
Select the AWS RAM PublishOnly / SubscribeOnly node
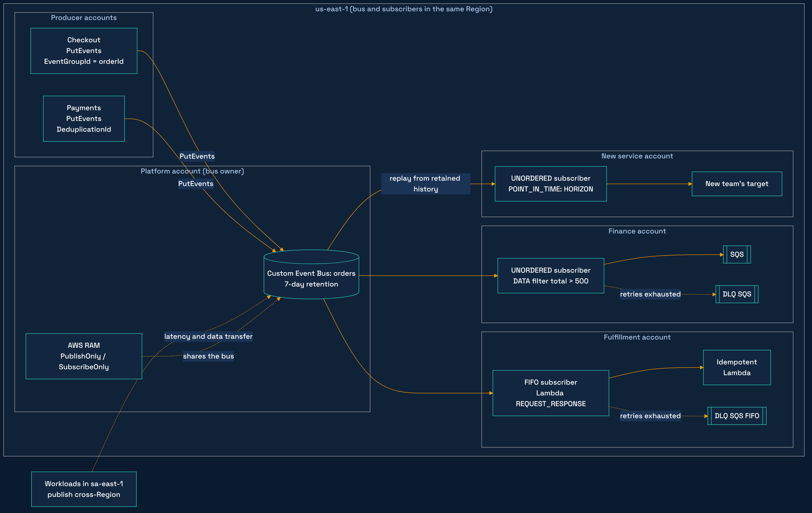tap(84, 356)
